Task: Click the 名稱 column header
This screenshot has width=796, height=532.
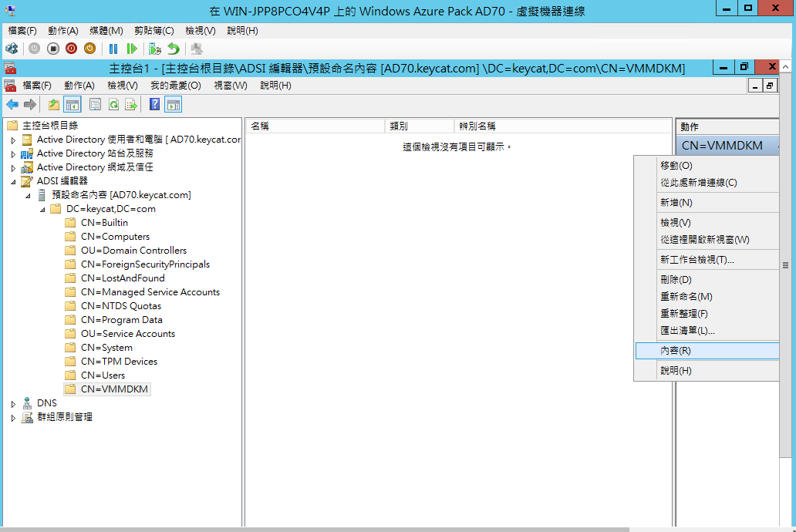Action: (315, 126)
